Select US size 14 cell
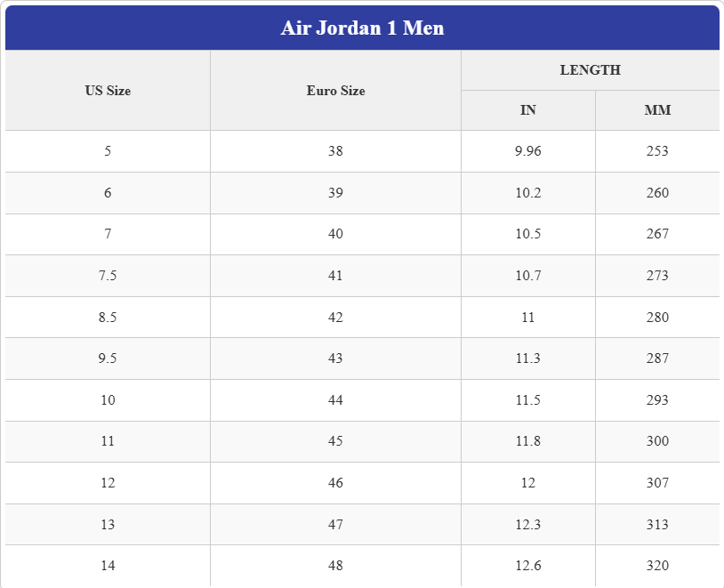Viewport: 724px width, 588px height. click(108, 566)
